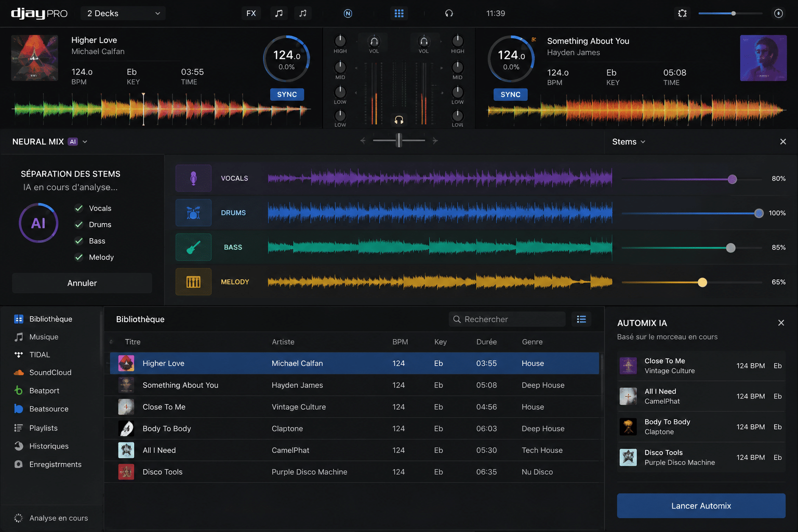Click the Melody volume slider handle

702,282
